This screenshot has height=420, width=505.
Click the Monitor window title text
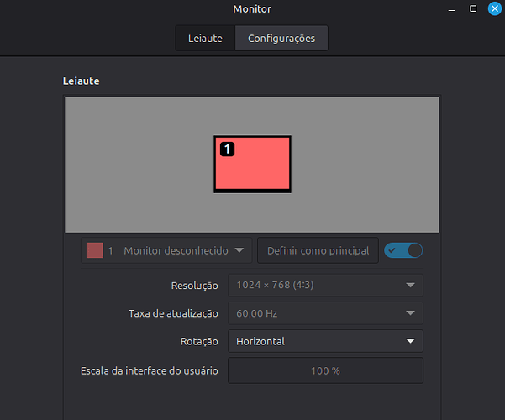pos(252,8)
